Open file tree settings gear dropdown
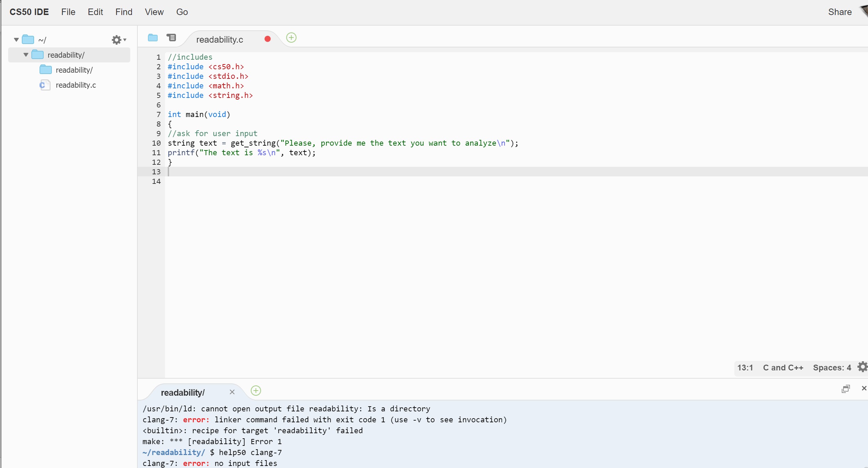Viewport: 868px width, 468px height. [x=119, y=40]
